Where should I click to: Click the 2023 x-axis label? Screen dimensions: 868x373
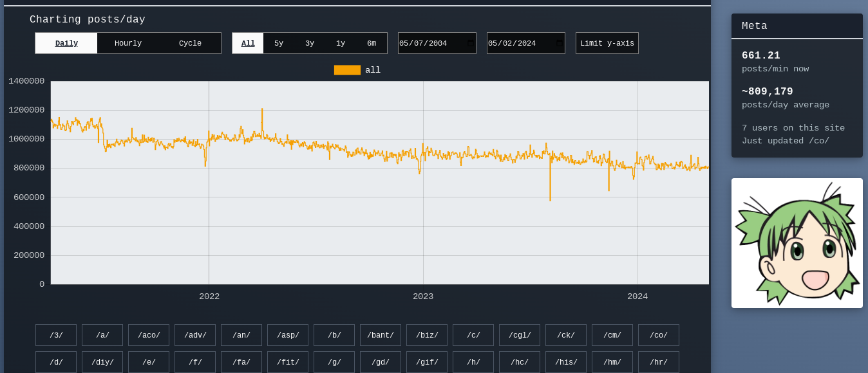pyautogui.click(x=423, y=296)
